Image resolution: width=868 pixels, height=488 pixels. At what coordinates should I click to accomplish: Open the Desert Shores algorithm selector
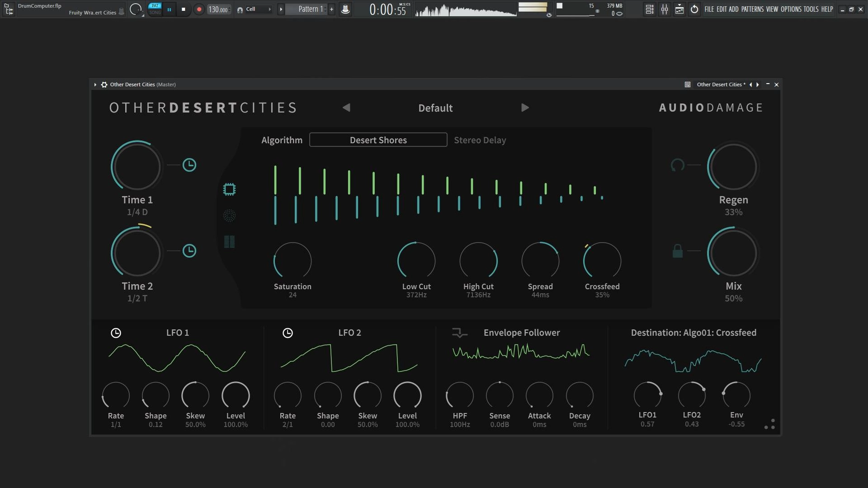click(378, 140)
